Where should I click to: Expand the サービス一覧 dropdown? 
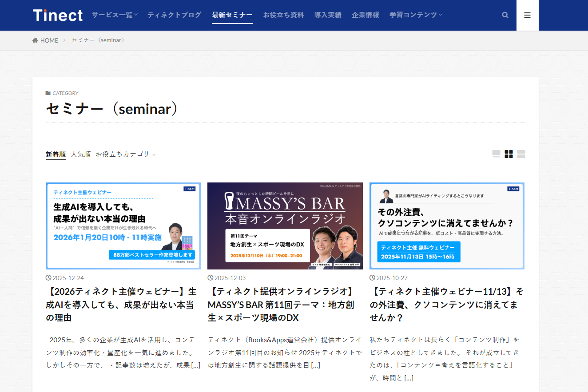[x=114, y=14]
